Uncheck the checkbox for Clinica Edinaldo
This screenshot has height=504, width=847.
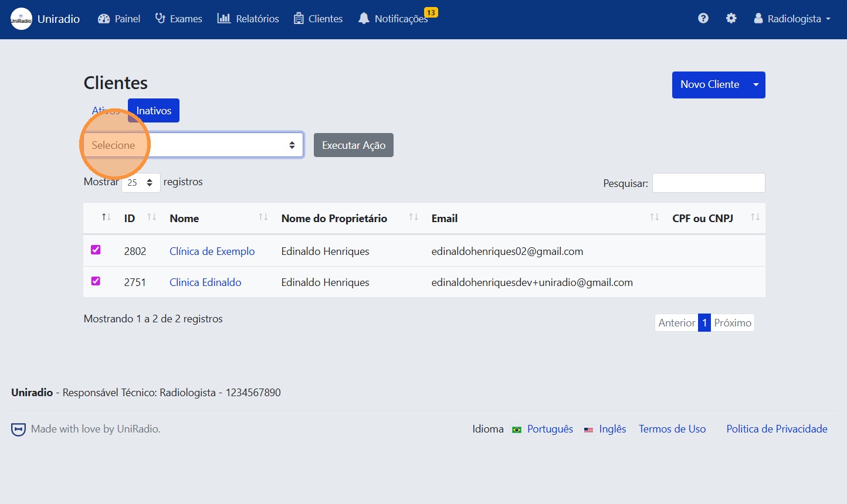(x=96, y=281)
